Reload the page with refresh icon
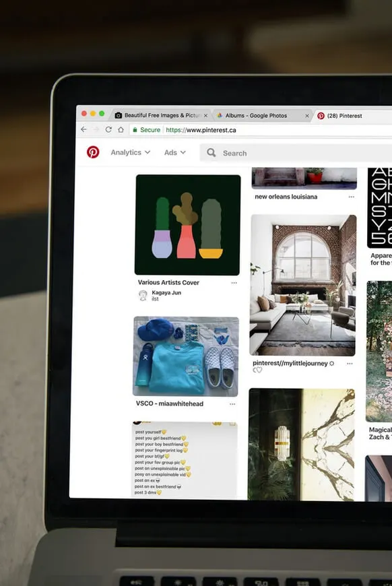 (108, 129)
